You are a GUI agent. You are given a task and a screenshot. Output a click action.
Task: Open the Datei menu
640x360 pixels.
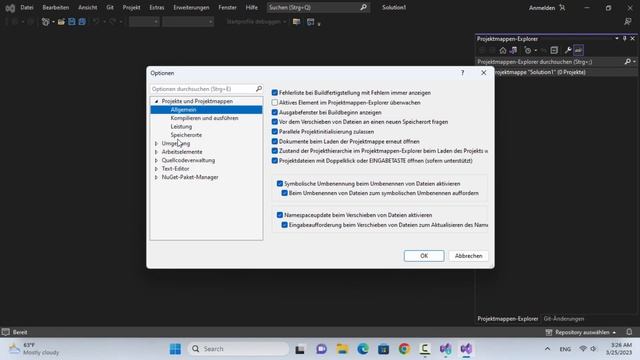coord(27,7)
